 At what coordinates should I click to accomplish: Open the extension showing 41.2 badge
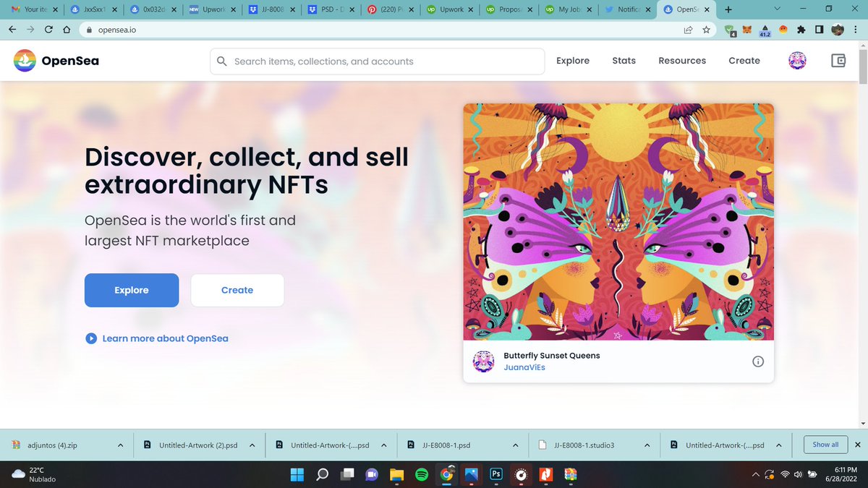point(765,30)
